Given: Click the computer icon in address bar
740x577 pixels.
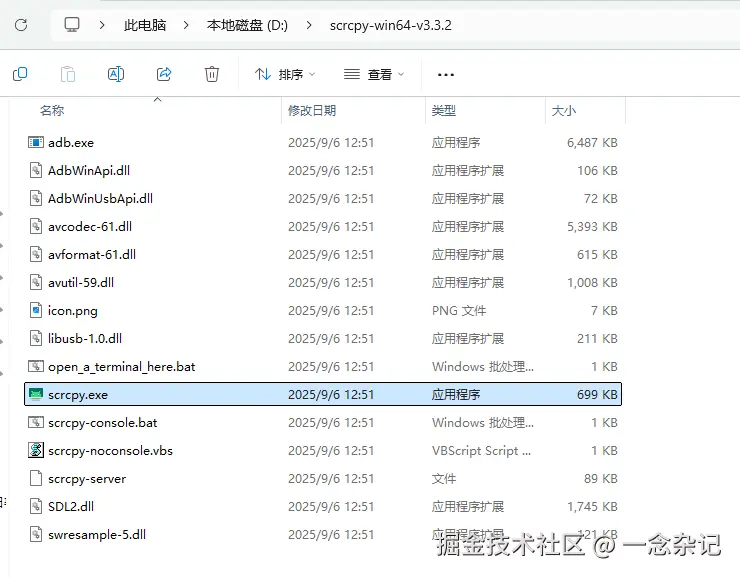Looking at the screenshot, I should [x=72, y=25].
